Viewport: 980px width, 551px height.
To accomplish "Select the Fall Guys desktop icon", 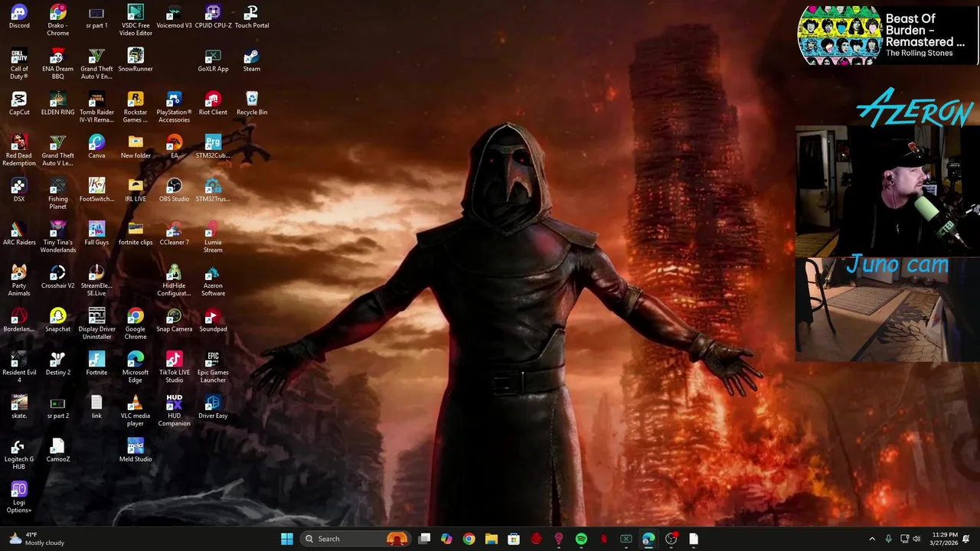I will (96, 234).
